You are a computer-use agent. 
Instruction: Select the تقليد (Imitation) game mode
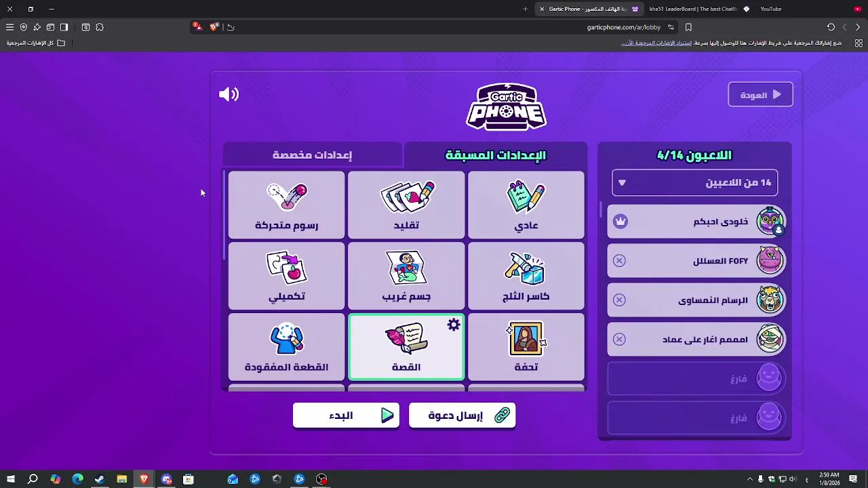[x=406, y=205]
